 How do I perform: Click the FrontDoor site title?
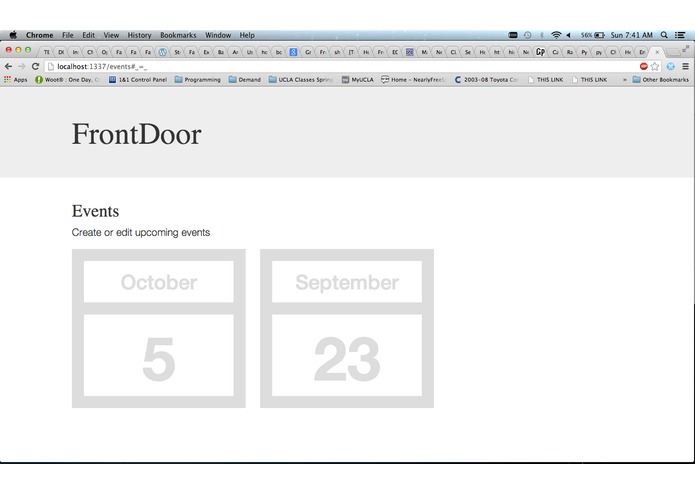(x=137, y=134)
